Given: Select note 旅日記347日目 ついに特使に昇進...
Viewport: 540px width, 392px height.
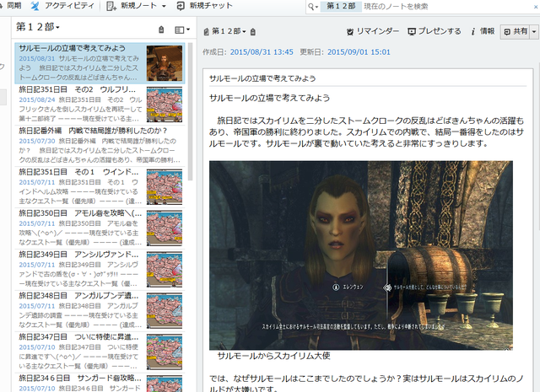Looking at the screenshot, I should click(x=100, y=352).
